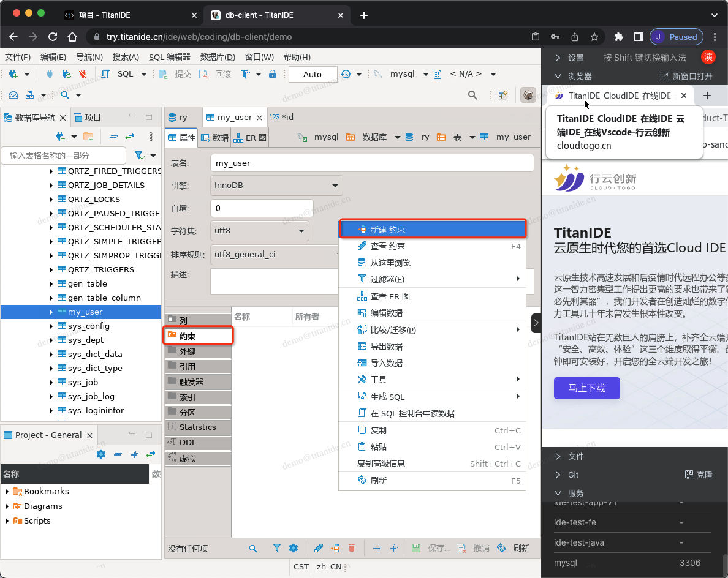Click filter funnel icon in bottom toolbar
This screenshot has height=578, width=728.
(x=276, y=548)
